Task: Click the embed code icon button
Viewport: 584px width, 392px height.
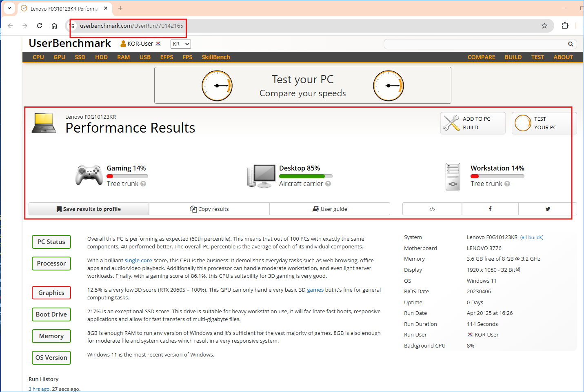Action: click(432, 209)
